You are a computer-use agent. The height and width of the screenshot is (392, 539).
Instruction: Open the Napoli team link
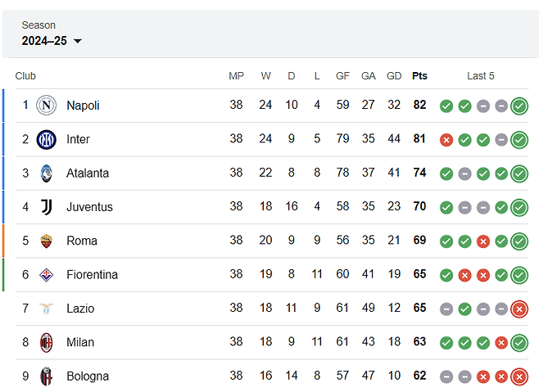pos(83,106)
